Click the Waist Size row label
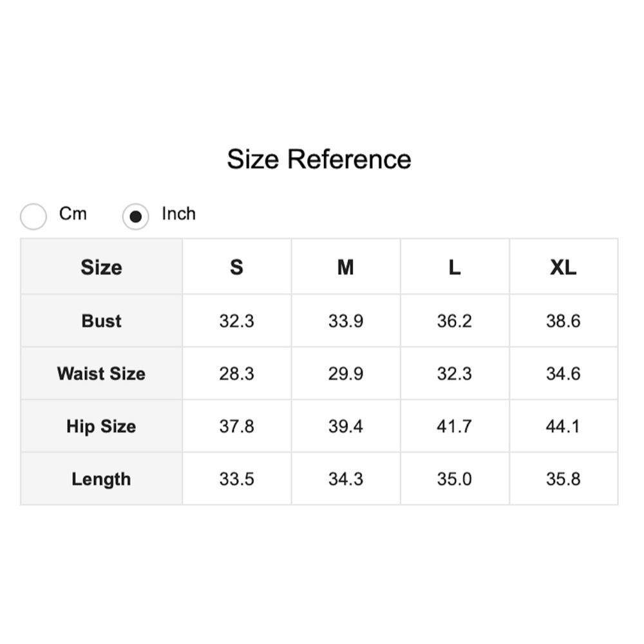The height and width of the screenshot is (644, 644). (101, 374)
